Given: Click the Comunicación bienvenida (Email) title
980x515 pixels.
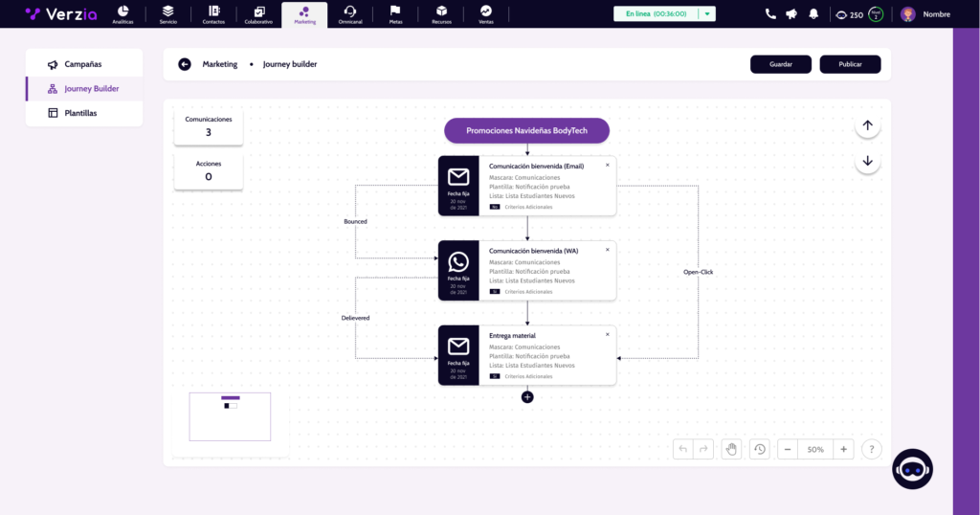Looking at the screenshot, I should [x=536, y=167].
